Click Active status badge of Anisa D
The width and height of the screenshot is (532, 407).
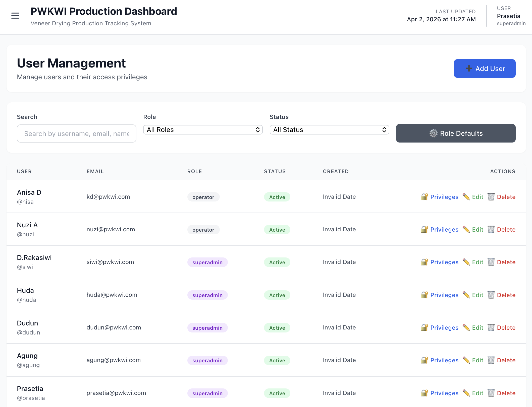tap(277, 197)
